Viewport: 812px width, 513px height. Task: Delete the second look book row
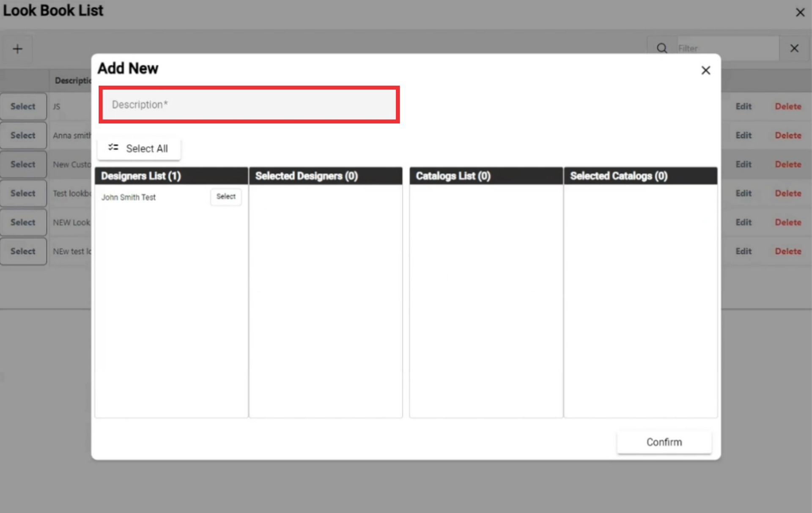(x=788, y=135)
